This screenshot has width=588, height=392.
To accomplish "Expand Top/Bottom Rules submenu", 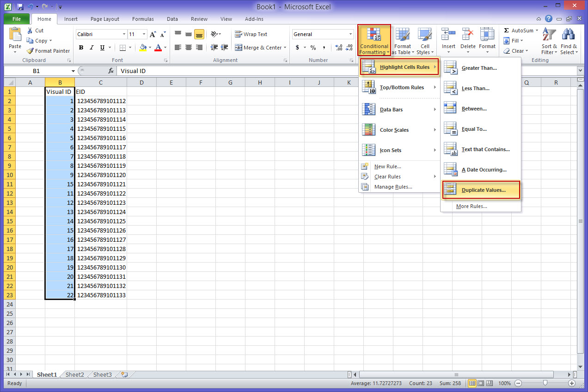I will 399,87.
